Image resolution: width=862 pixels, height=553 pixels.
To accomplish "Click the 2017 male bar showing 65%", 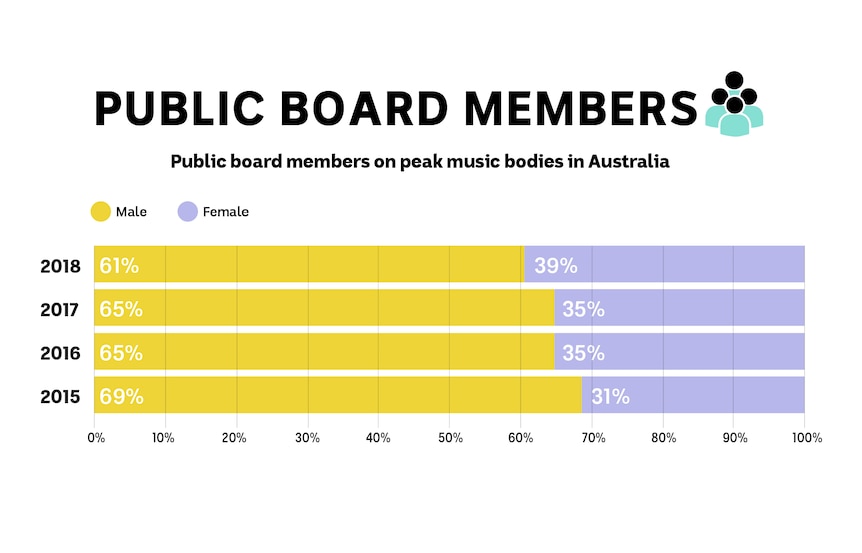I will (324, 308).
